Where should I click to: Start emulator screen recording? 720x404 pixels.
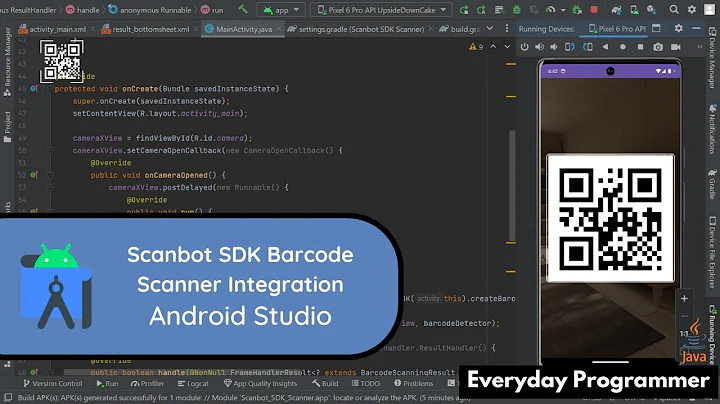tap(675, 47)
